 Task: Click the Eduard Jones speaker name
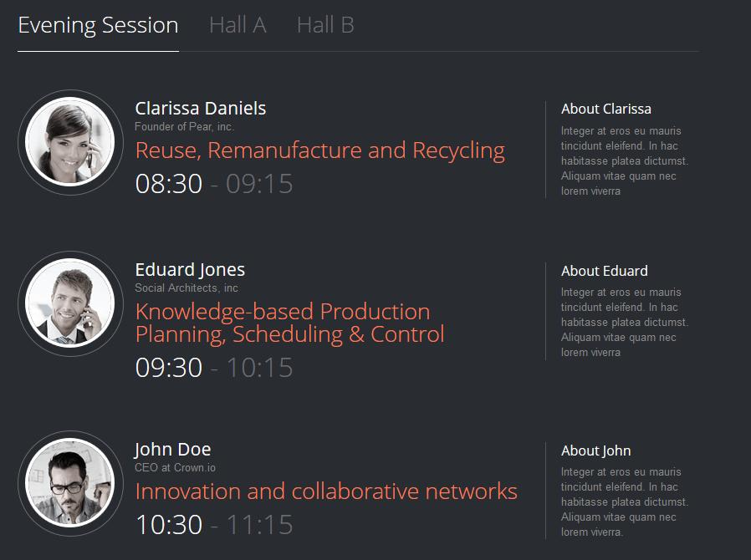point(190,271)
